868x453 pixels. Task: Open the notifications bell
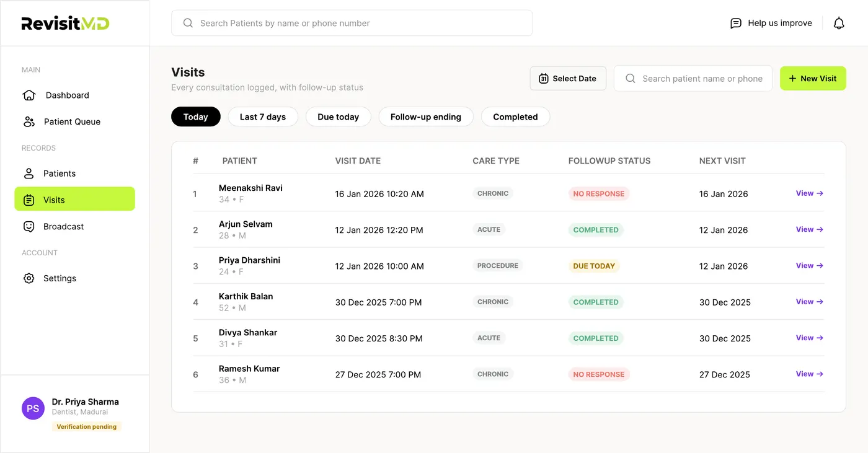pyautogui.click(x=839, y=24)
